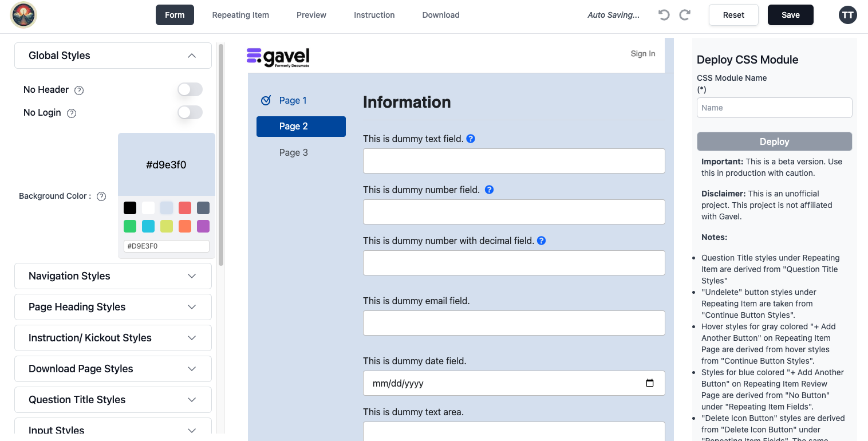This screenshot has width=868, height=441.
Task: Switch to the Repeating Item tab
Action: tap(240, 15)
